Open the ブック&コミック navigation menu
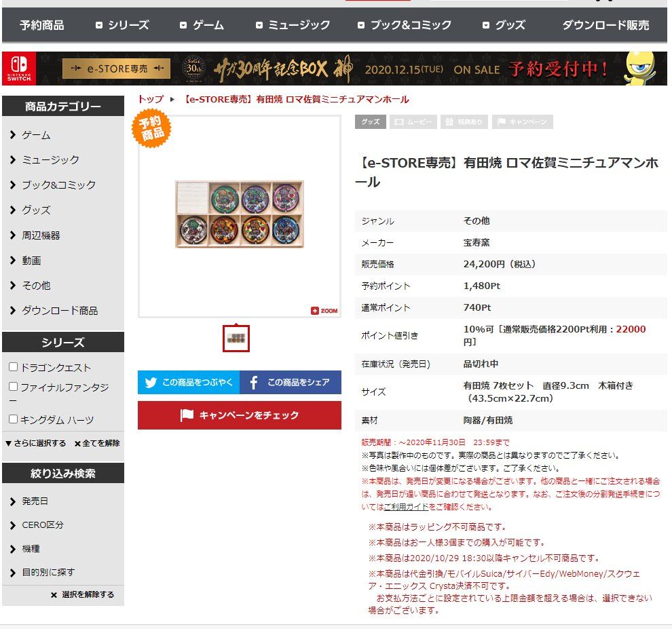This screenshot has height=629, width=672. (x=405, y=25)
